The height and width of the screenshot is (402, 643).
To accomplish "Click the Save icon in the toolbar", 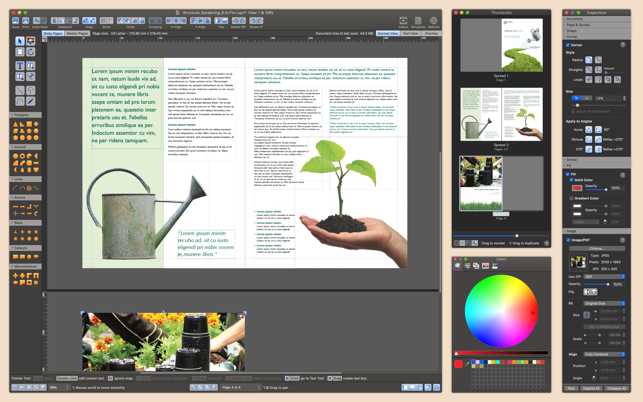I will [x=15, y=21].
